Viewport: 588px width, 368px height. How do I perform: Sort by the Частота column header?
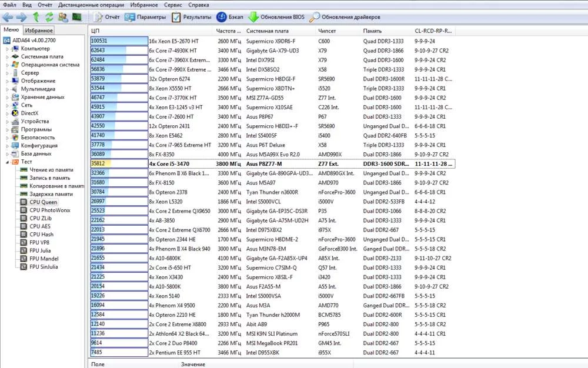(x=228, y=31)
